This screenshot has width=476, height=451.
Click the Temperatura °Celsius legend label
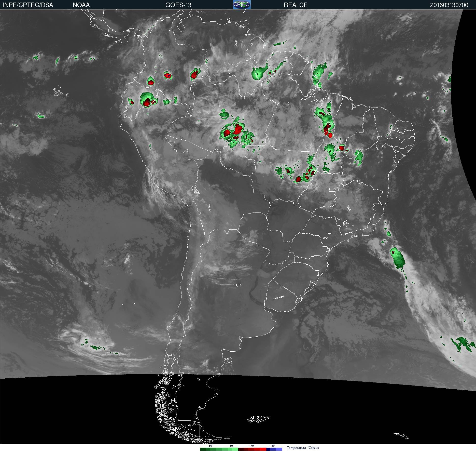click(303, 448)
